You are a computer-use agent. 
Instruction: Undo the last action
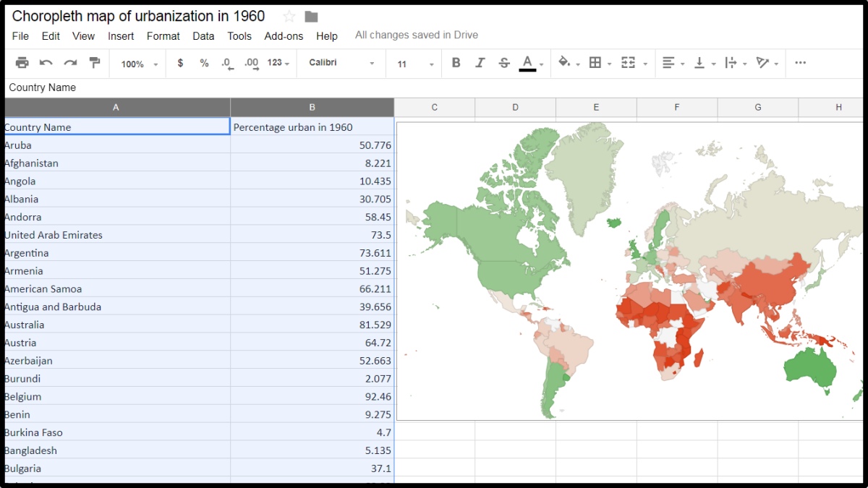click(46, 63)
